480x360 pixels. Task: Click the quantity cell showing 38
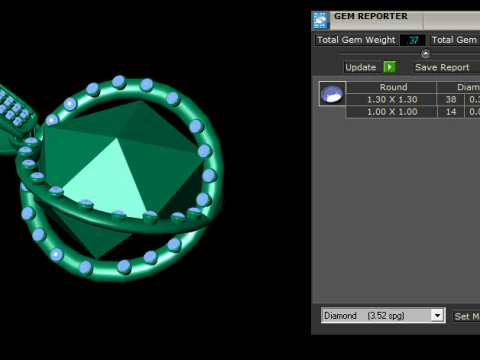click(x=451, y=99)
